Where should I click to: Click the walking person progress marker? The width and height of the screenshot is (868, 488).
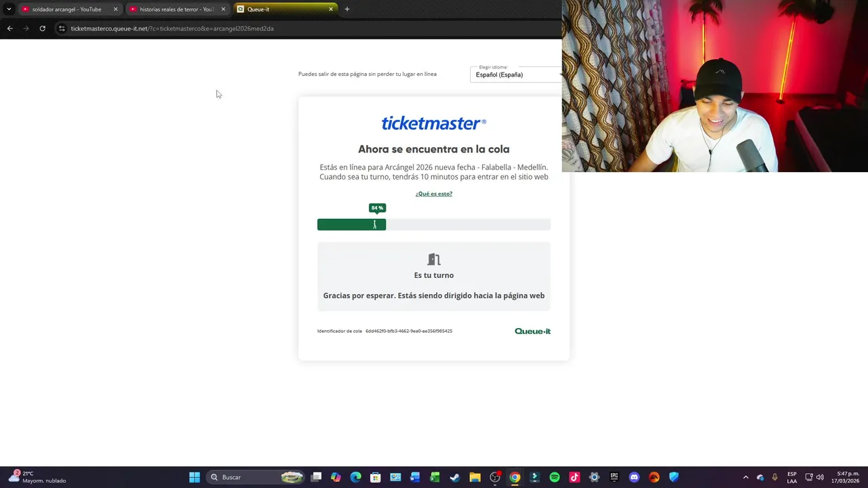pyautogui.click(x=374, y=224)
